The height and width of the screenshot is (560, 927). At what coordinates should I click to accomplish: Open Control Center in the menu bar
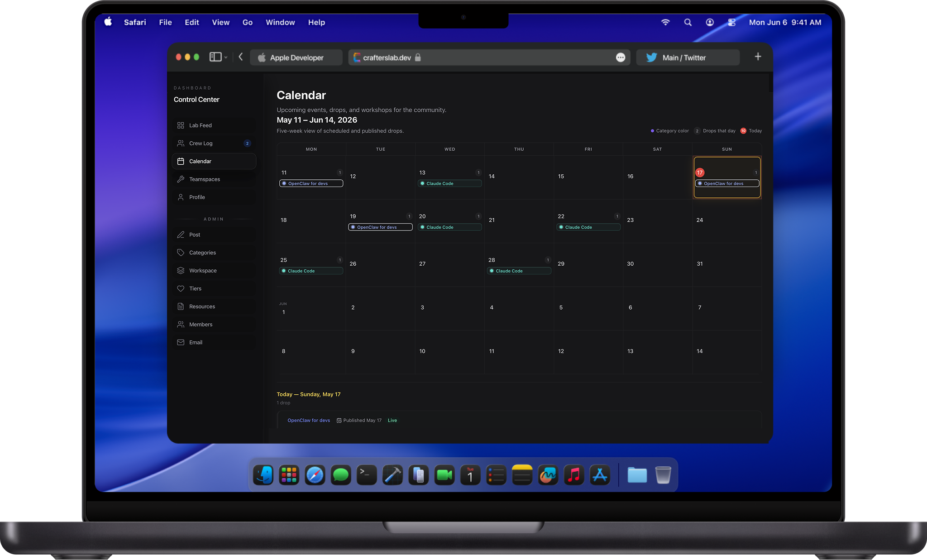click(732, 22)
